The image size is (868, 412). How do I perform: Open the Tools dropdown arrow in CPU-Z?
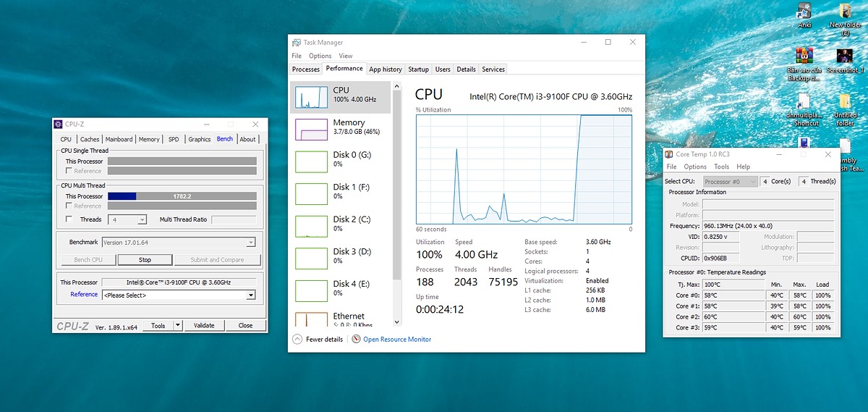click(x=178, y=326)
